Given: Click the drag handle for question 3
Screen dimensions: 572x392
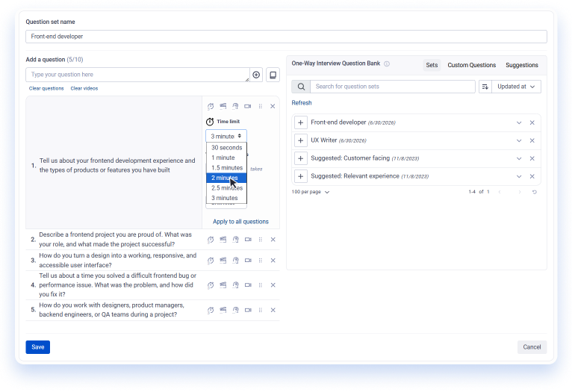Looking at the screenshot, I should pyautogui.click(x=260, y=260).
